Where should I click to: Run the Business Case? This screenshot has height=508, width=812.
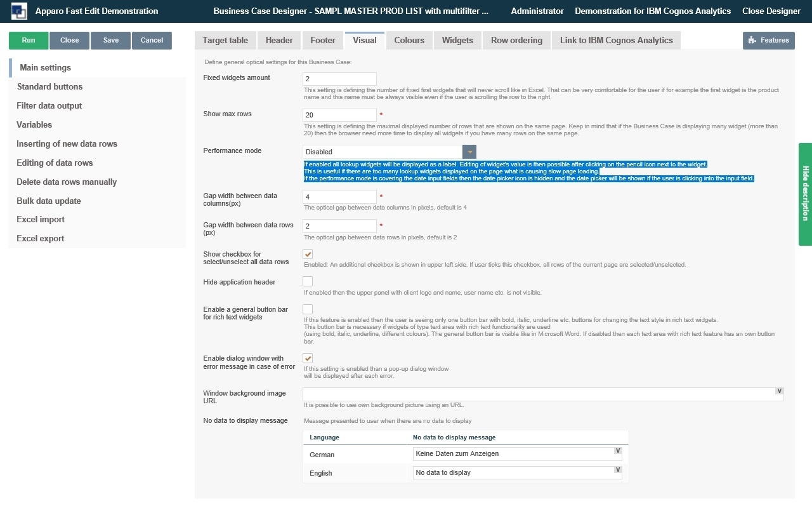coord(29,41)
